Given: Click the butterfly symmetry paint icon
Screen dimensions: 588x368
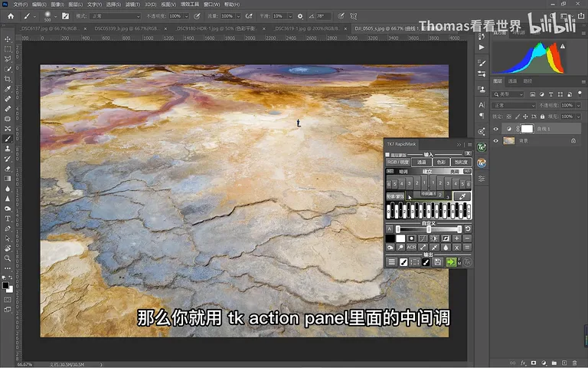Looking at the screenshot, I should coord(353,16).
